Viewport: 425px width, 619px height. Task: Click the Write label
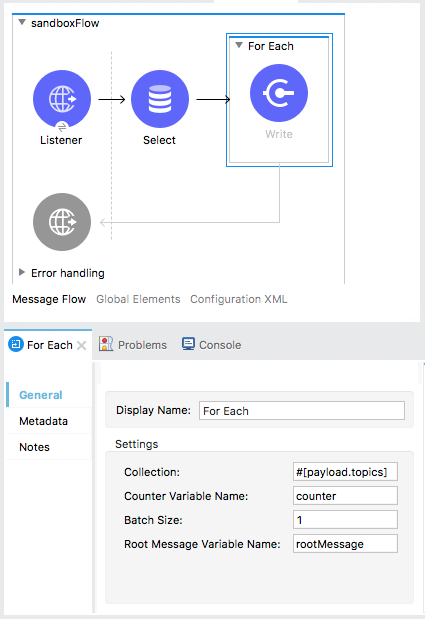coord(279,134)
